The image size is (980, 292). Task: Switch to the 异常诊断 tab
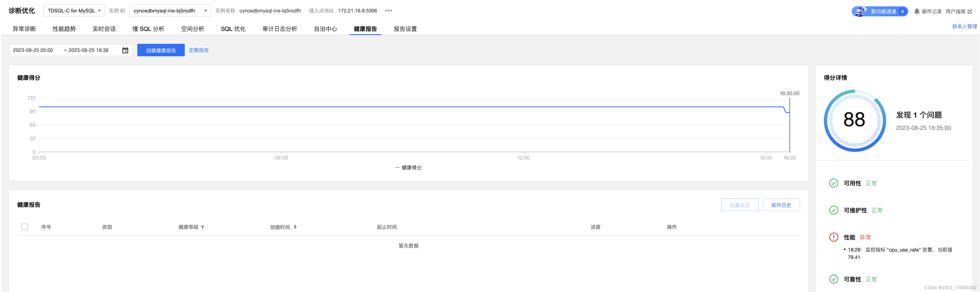[x=24, y=29]
